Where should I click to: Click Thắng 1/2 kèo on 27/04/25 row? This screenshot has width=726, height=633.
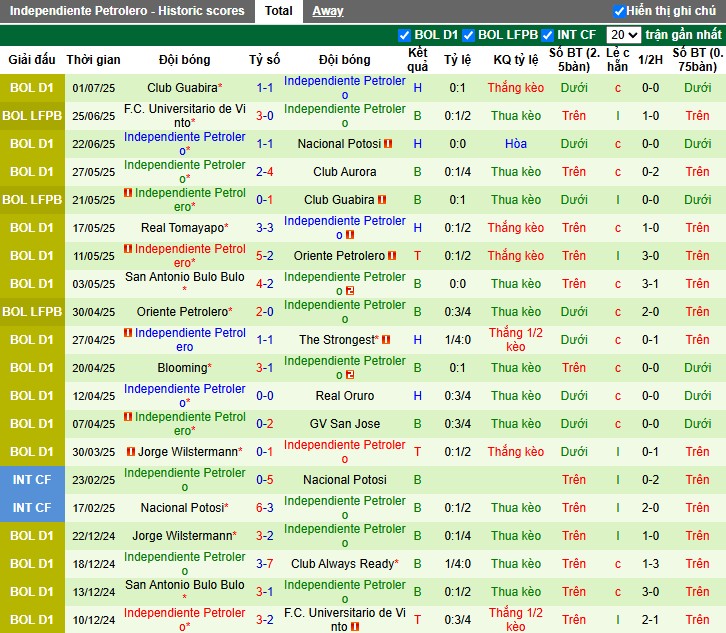515,339
